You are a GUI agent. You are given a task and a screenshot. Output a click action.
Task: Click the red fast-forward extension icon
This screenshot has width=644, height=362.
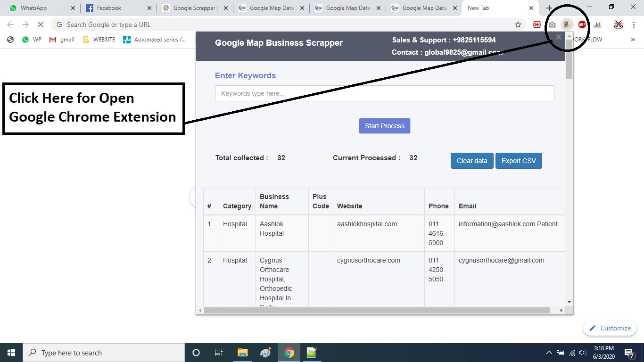coord(537,25)
